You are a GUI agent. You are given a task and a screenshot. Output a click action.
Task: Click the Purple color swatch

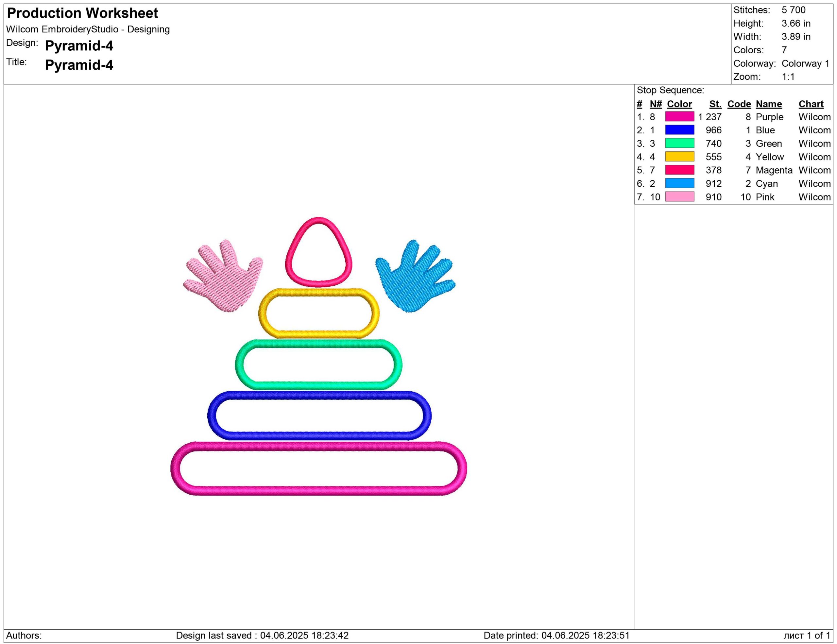pos(679,116)
